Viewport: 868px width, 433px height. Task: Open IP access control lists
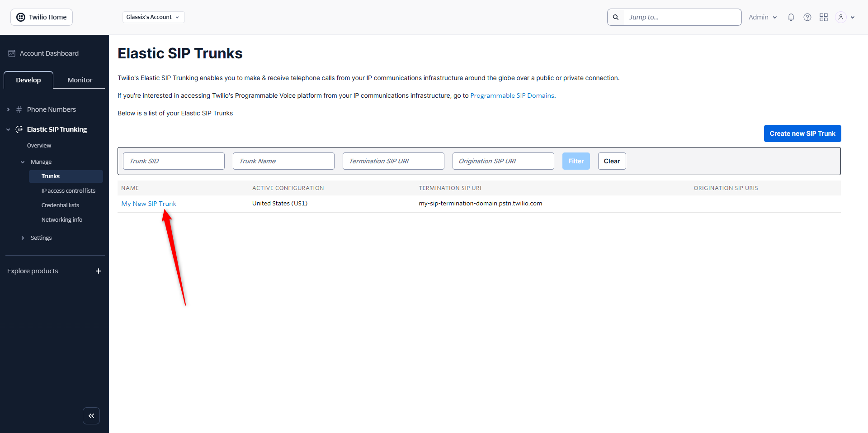coord(68,191)
